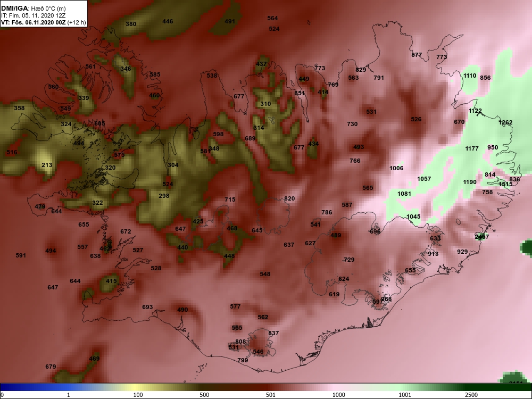Select the height value 591
The image size is (532, 399).
pos(21,255)
